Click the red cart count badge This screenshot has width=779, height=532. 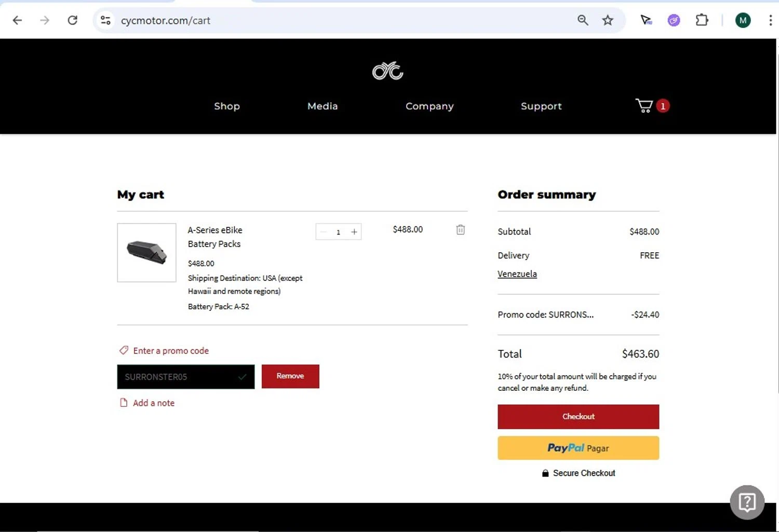[x=663, y=106]
